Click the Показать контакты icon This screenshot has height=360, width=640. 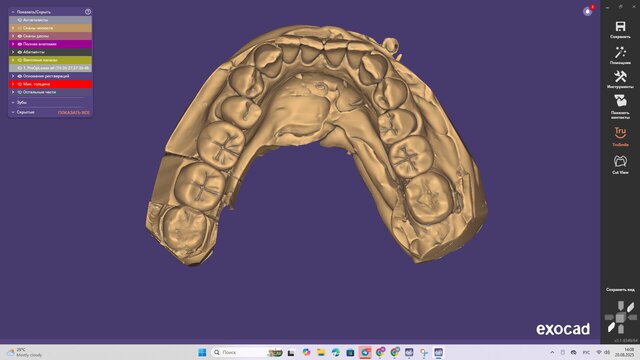tap(620, 100)
